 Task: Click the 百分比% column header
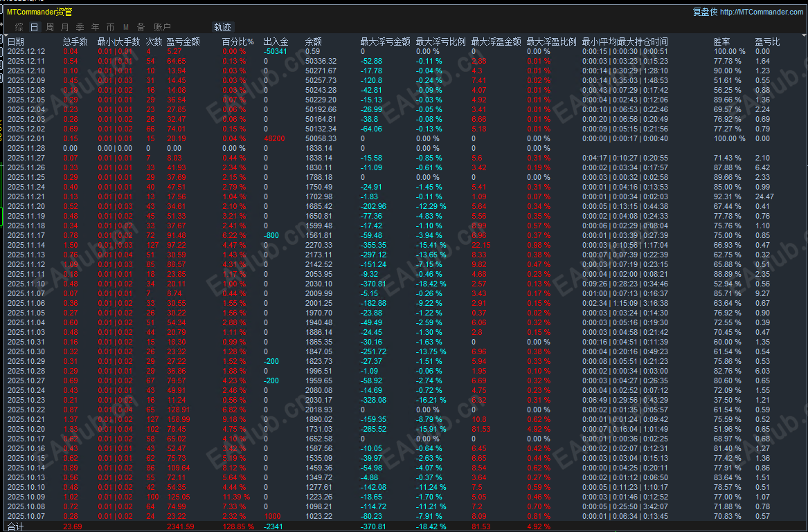(x=238, y=42)
